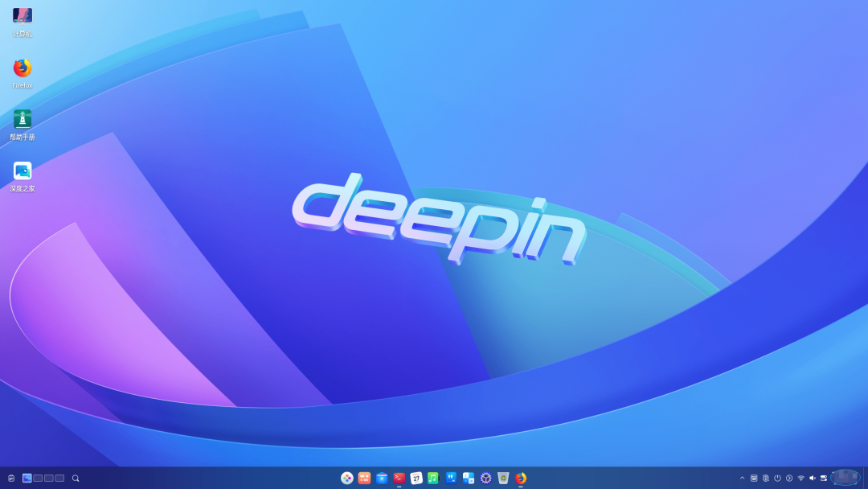The image size is (868, 489).
Task: Open the power menu tray icon
Action: (x=777, y=478)
